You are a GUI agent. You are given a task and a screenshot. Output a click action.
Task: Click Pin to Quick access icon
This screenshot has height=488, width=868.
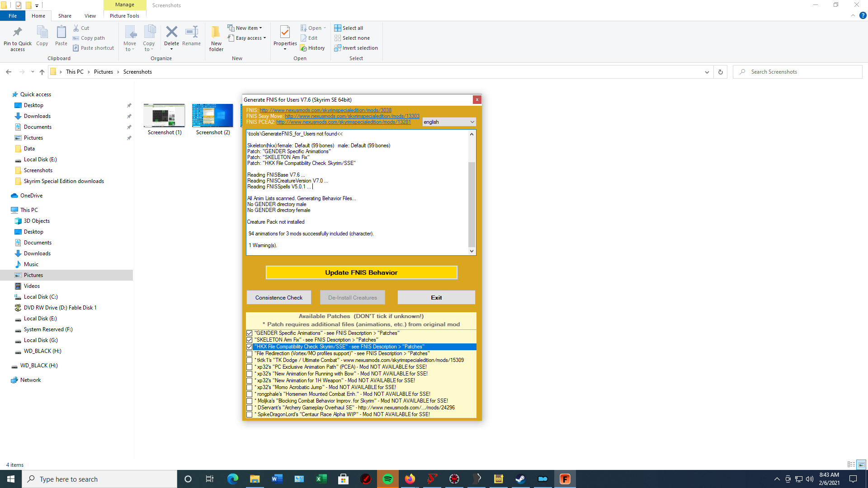pos(18,32)
